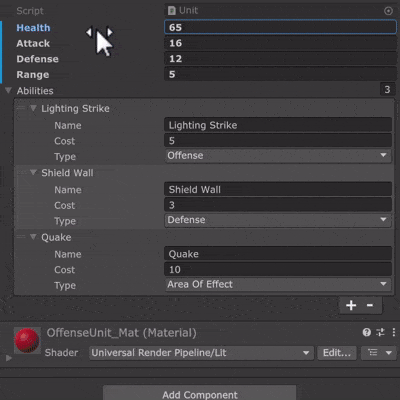Click the shader hierarchy list icon

pyautogui.click(x=378, y=353)
